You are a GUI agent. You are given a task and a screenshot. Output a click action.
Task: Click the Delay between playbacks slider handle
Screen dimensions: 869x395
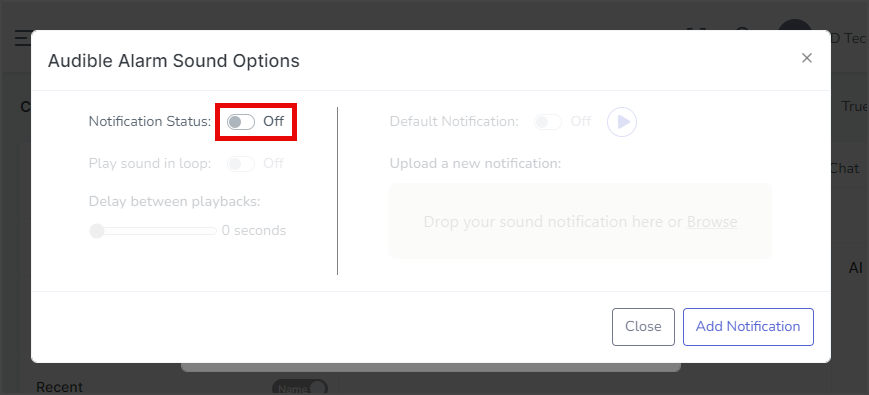97,231
